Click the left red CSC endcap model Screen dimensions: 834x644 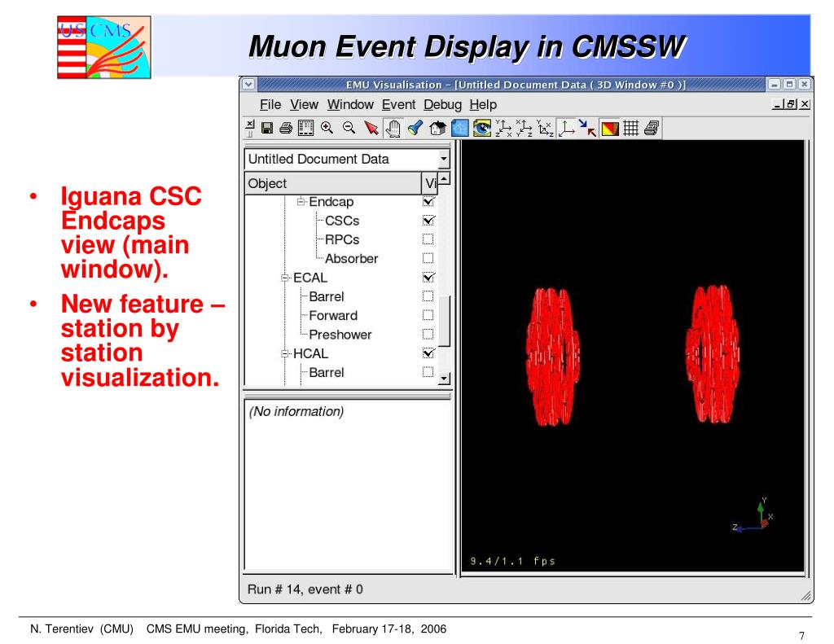(553, 357)
